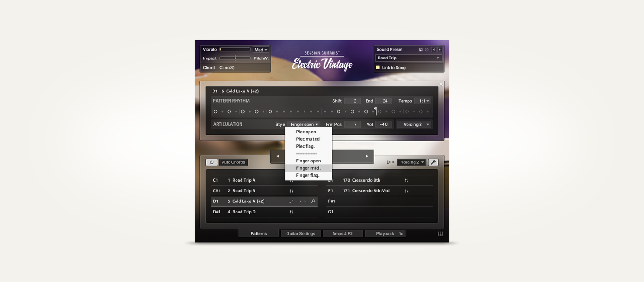
Task: Select Finger mtd. from the style menu
Action: (x=308, y=168)
